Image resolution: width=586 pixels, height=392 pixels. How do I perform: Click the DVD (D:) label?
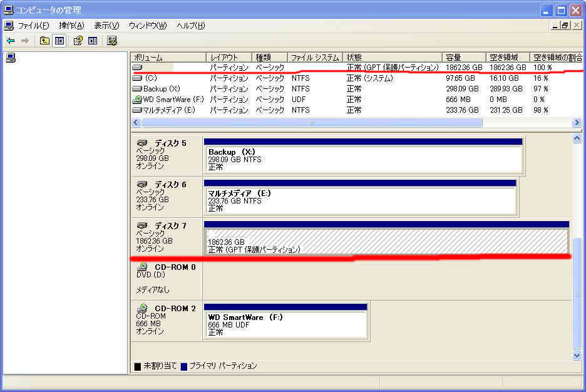pos(151,275)
